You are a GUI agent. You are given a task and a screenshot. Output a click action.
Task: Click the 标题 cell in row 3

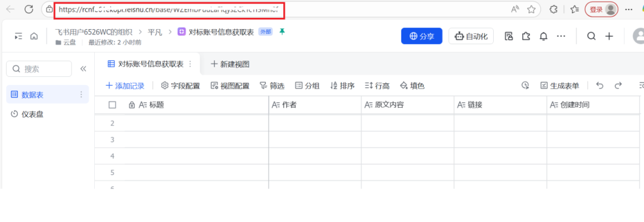[x=197, y=140]
